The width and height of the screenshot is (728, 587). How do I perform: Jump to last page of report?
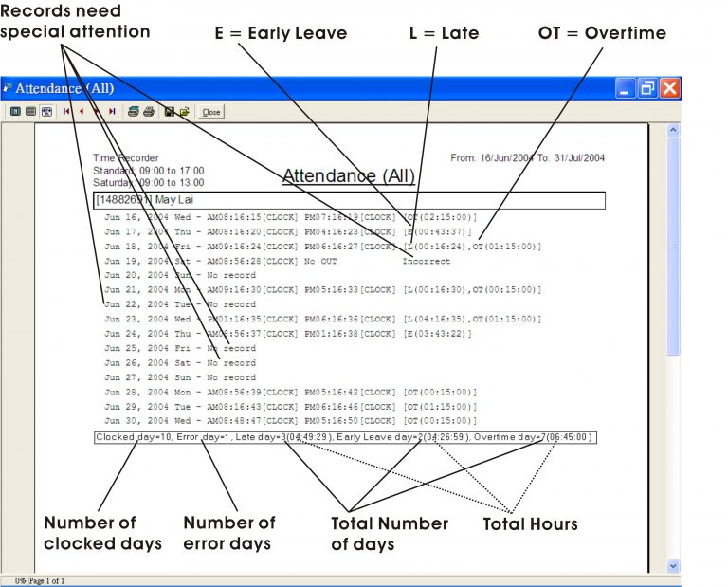[x=112, y=111]
